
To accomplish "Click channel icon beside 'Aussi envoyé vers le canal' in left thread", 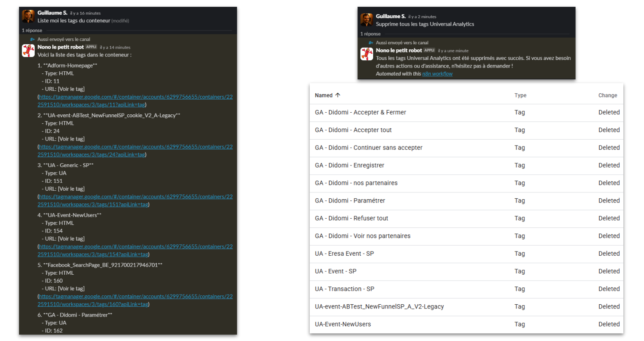I will pyautogui.click(x=32, y=39).
